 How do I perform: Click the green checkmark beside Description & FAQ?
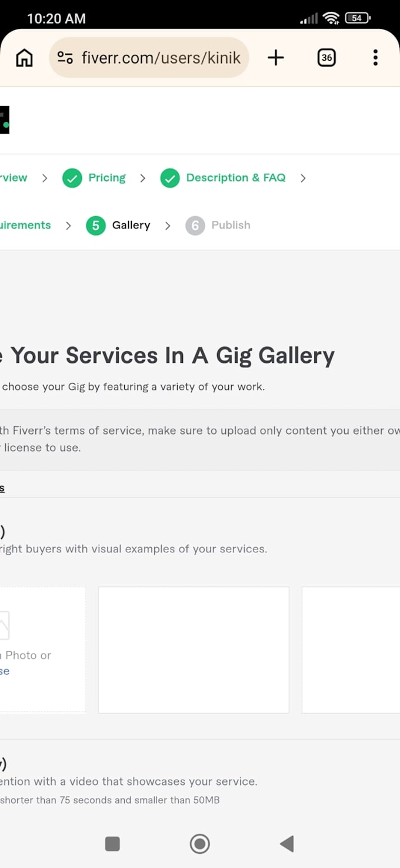tap(170, 178)
